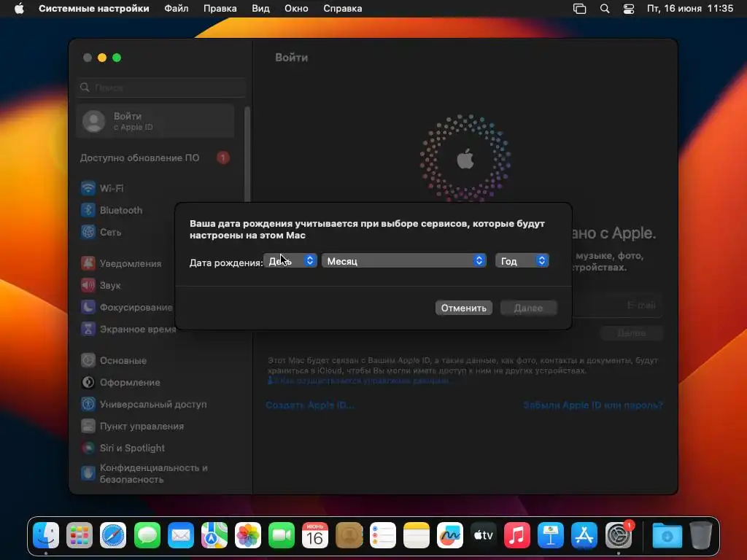
Task: Open Доступно обновление ПО item
Action: [x=155, y=157]
